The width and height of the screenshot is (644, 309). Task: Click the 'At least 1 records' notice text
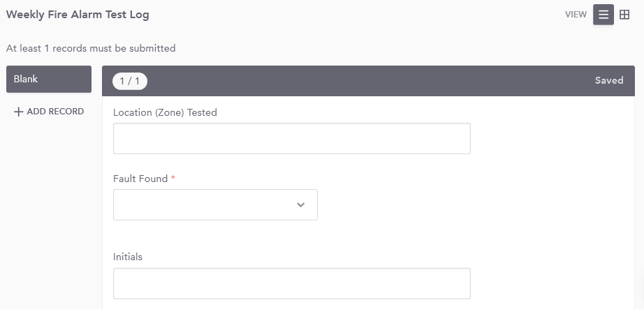tap(91, 48)
